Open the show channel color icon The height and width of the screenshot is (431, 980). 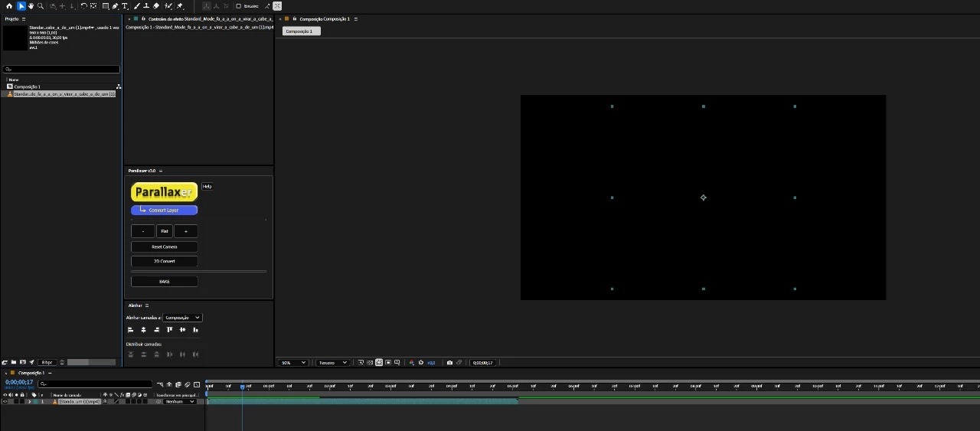coord(412,363)
